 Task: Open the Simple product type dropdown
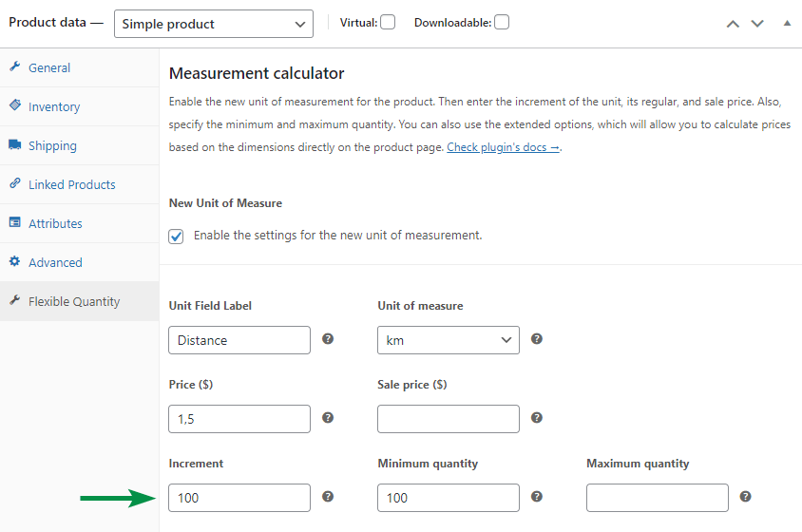(x=214, y=24)
